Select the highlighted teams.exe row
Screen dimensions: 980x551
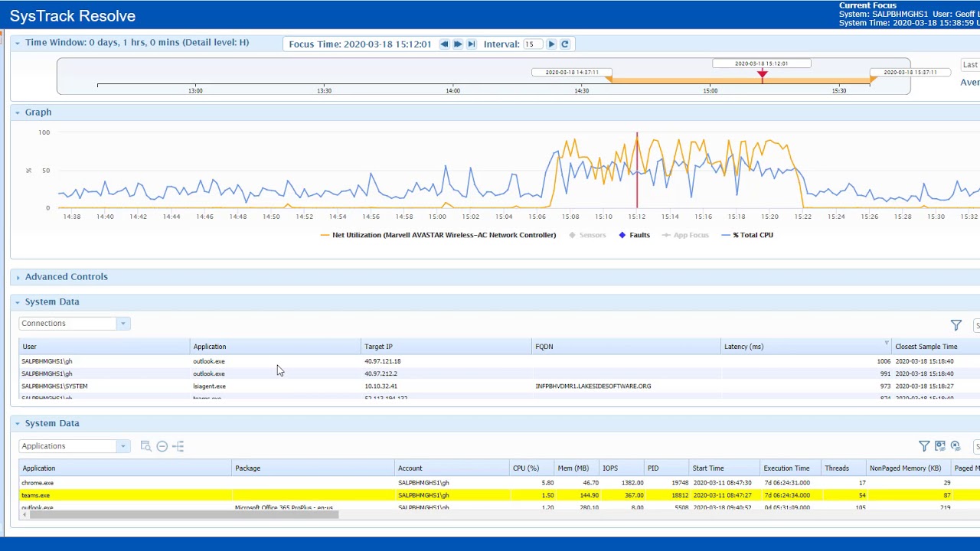click(499, 495)
